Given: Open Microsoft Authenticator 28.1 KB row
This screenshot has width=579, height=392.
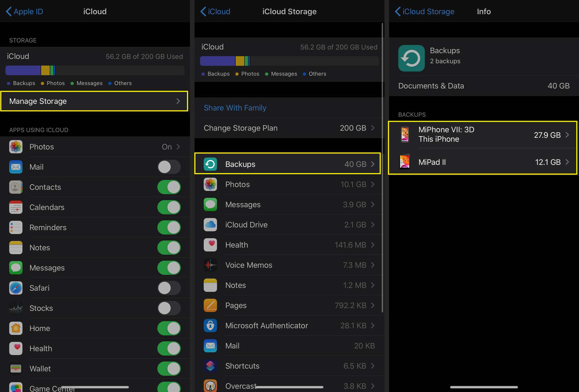Looking at the screenshot, I should coord(289,326).
